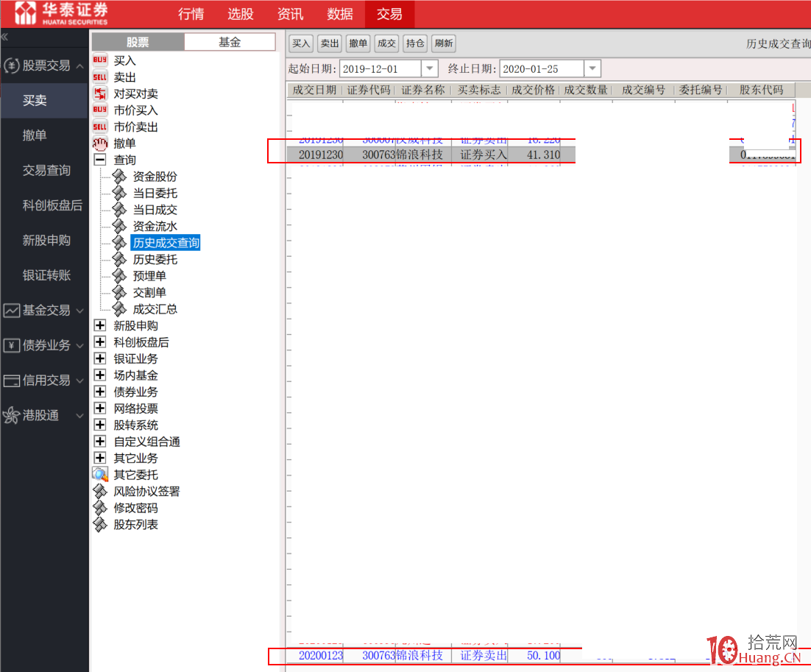Expand the 新股申购 tree node
The width and height of the screenshot is (811, 672).
100,325
